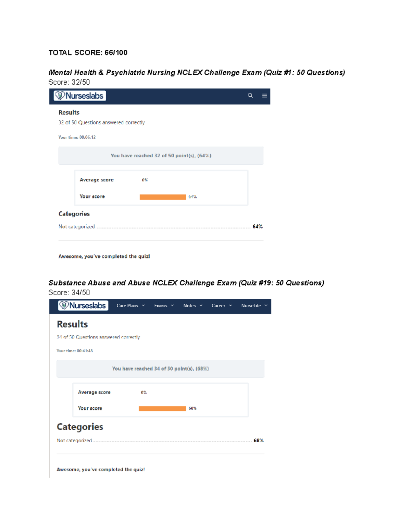
Task: Expand the Care Plans dropdown
Action: point(130,306)
